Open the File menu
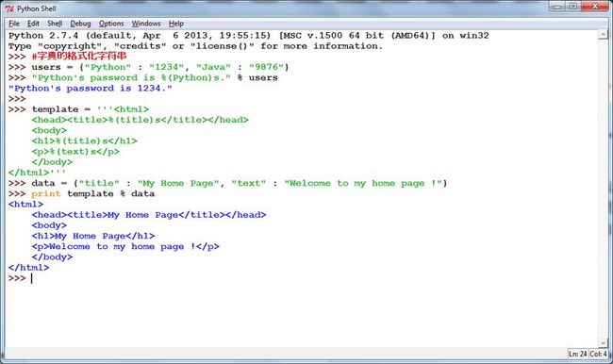This screenshot has height=364, width=613. point(14,24)
